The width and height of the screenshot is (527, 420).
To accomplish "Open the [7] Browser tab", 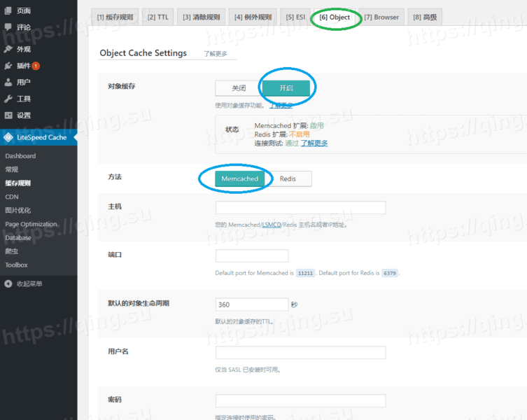I will [x=381, y=17].
